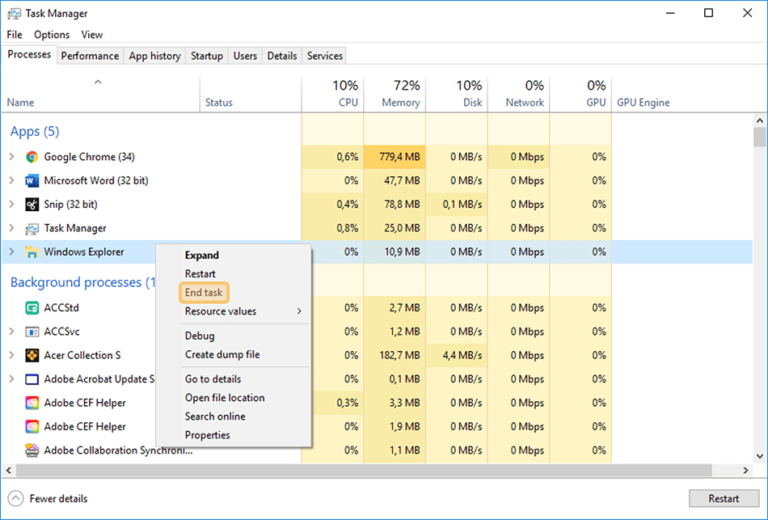
Task: Expand the Snip (32 bit) process group
Action: coord(12,204)
